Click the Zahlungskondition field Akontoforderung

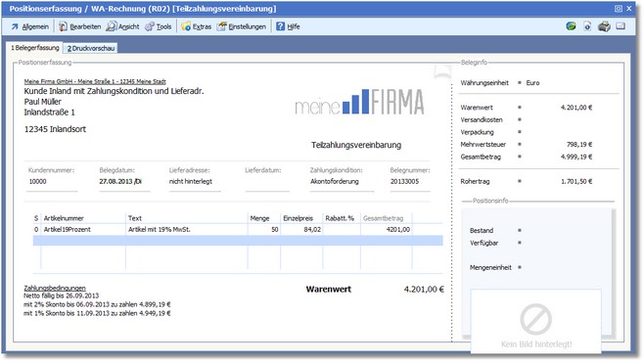pyautogui.click(x=342, y=181)
